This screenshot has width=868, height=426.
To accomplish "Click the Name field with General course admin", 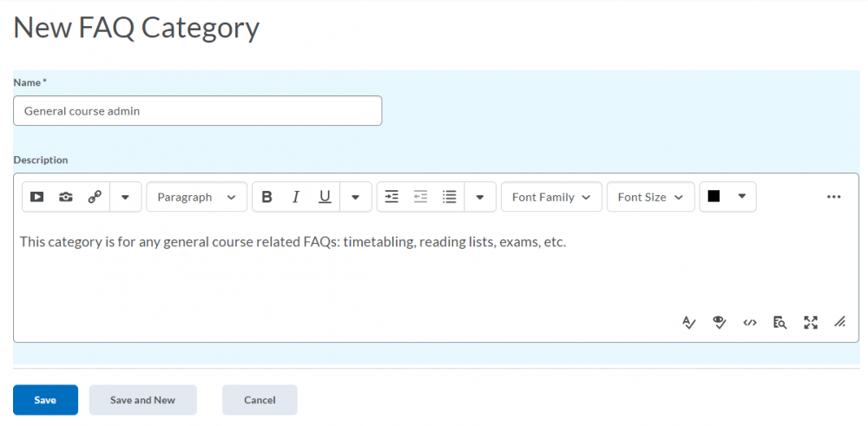I will tap(198, 111).
